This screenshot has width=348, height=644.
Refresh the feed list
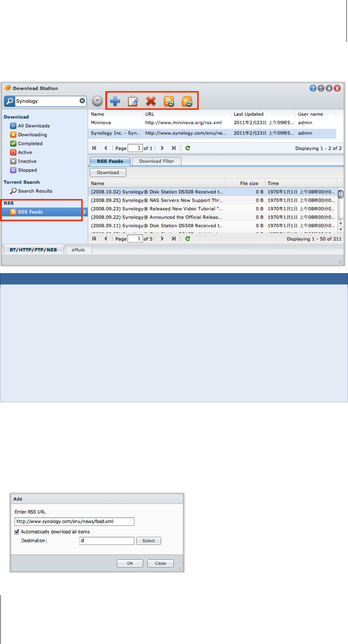coord(188,148)
